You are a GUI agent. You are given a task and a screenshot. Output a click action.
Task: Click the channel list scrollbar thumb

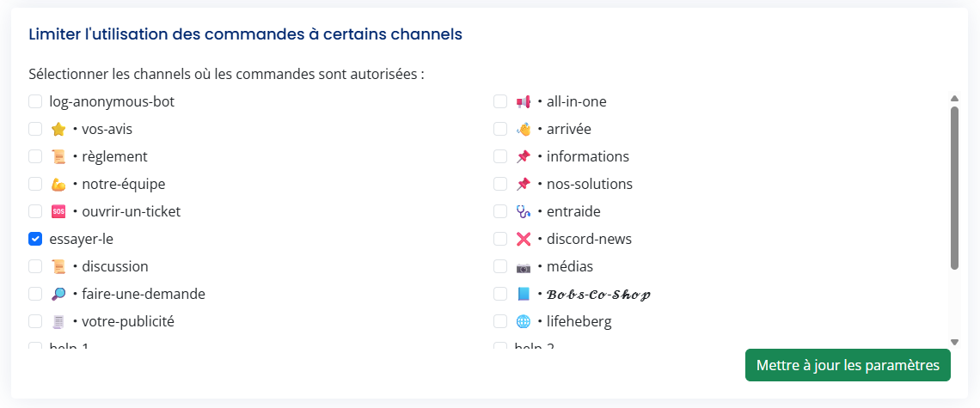click(x=954, y=187)
